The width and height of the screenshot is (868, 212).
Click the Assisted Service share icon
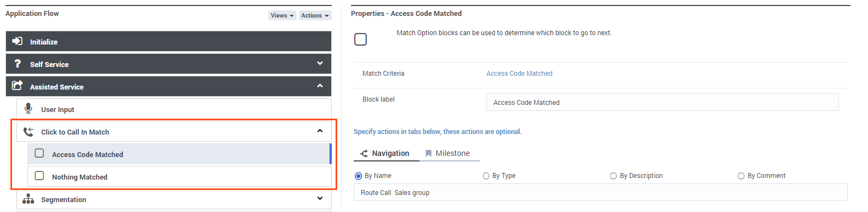18,86
